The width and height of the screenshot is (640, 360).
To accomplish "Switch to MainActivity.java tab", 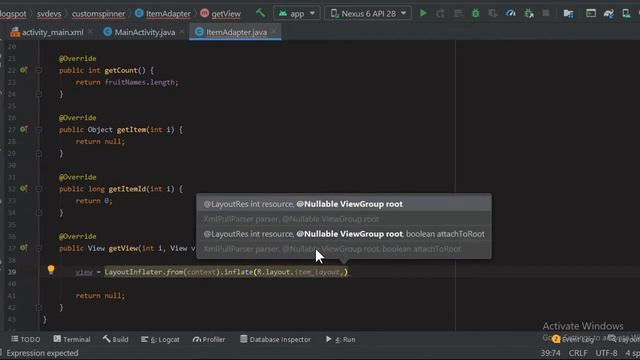I will 144,32.
